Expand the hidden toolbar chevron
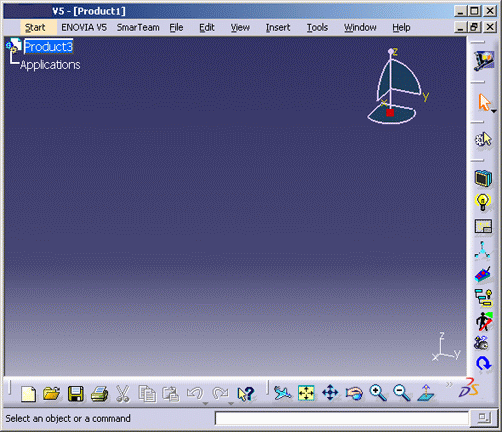Screen dimensions: 502x432 (x=449, y=385)
